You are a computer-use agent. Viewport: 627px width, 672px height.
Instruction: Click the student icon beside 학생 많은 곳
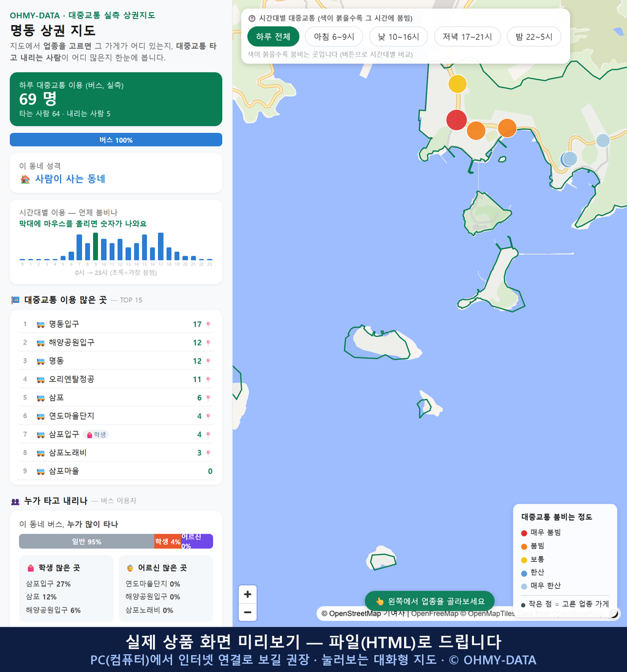pos(31,568)
